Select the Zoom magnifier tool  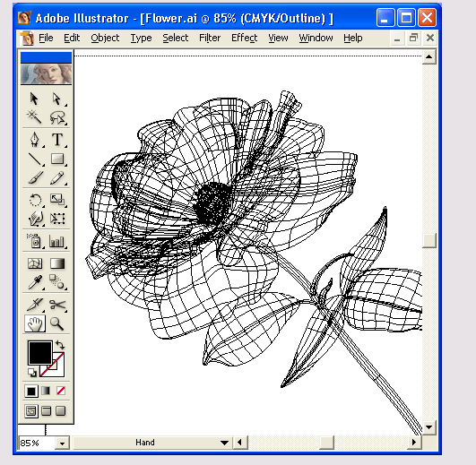click(x=57, y=323)
